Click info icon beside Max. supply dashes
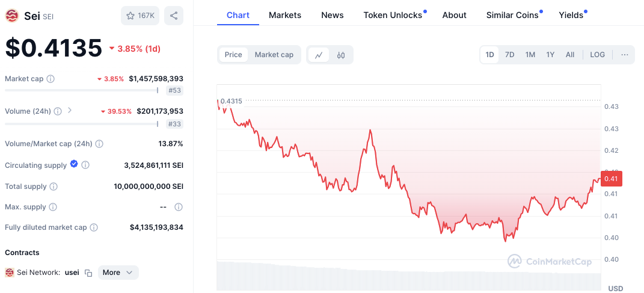 click(x=178, y=207)
